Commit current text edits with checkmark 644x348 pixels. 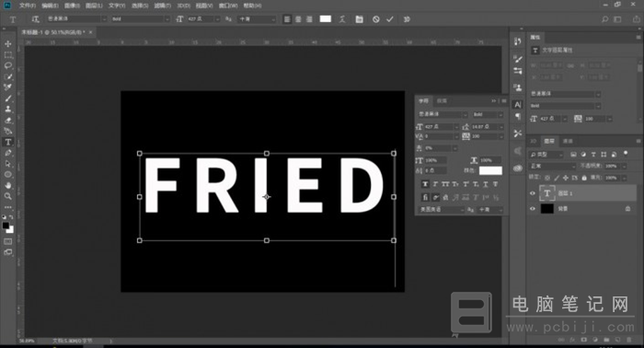(x=390, y=19)
